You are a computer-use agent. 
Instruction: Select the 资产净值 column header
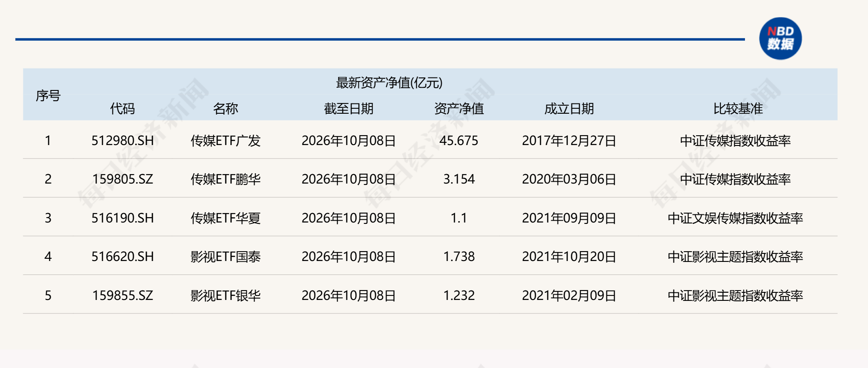459,108
